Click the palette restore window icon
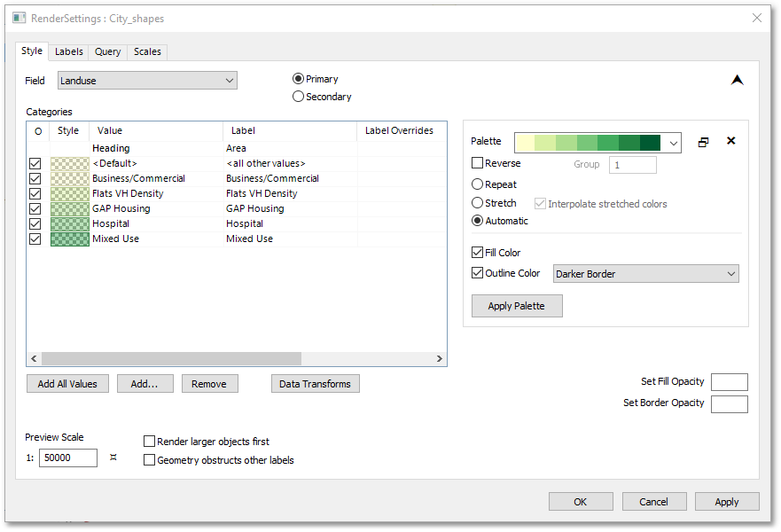 click(x=703, y=142)
